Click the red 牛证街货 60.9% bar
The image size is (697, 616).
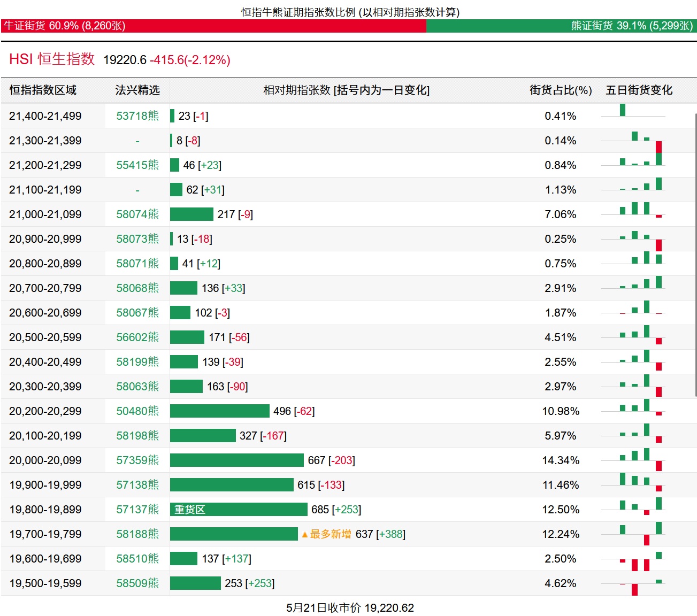213,26
